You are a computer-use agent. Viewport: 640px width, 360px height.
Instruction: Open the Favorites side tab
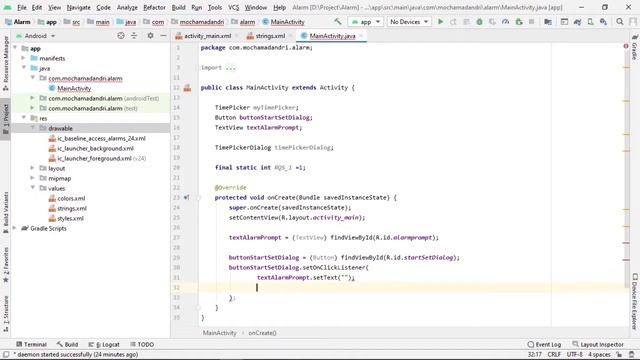click(5, 264)
